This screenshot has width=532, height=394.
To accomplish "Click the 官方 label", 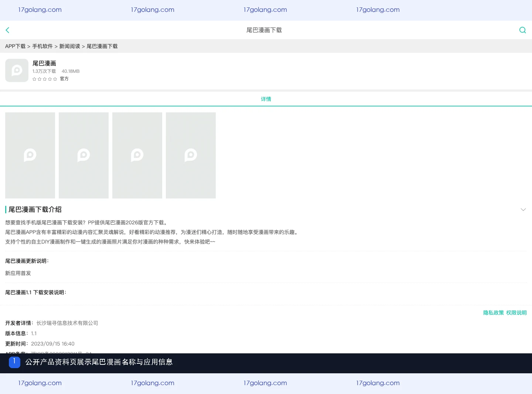I will (64, 79).
